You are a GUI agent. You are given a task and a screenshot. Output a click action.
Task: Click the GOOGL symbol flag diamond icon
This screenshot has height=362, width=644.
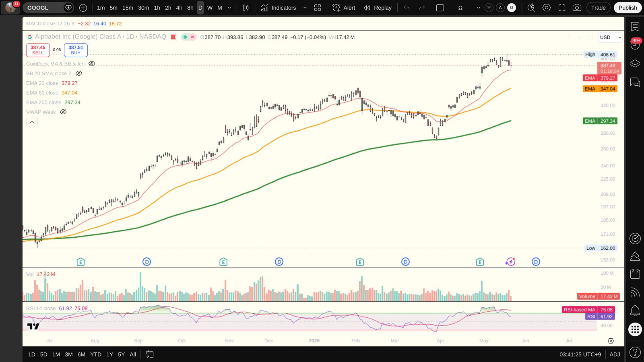point(68,8)
